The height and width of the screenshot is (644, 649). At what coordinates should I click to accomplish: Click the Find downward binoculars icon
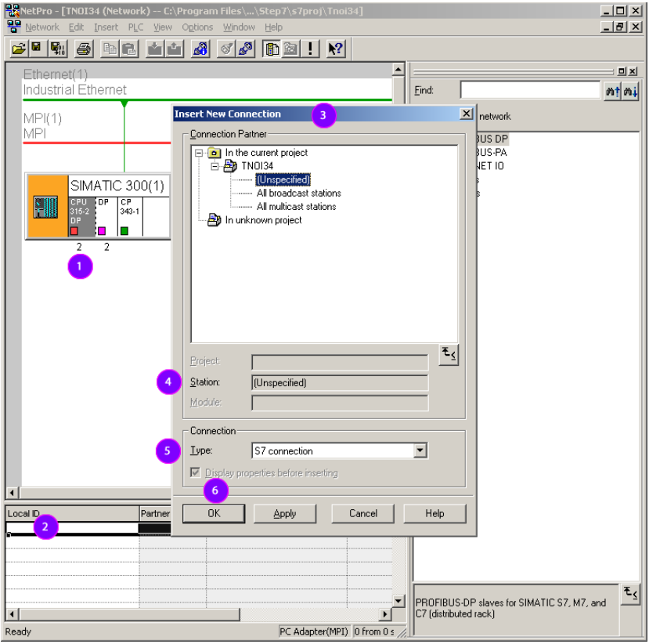[x=630, y=91]
